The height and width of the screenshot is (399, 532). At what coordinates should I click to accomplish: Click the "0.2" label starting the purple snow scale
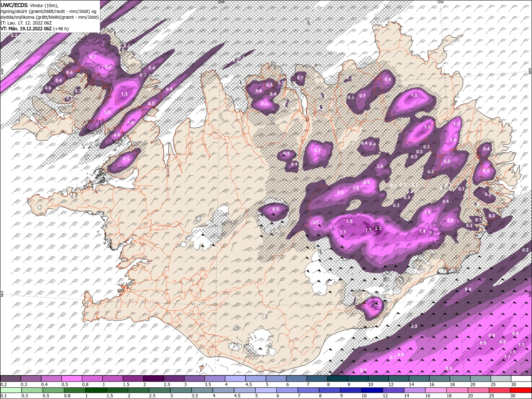(3, 384)
